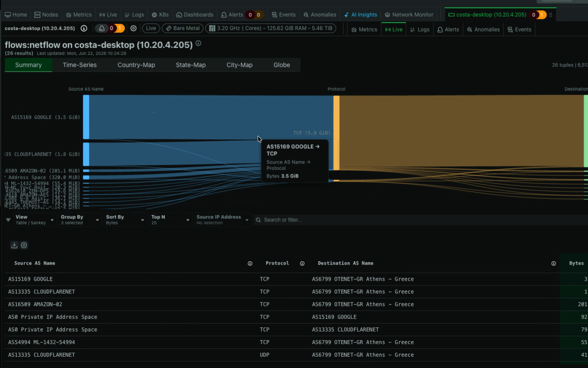Click info icon in Protocol column
588x368 pixels.
[302, 264]
